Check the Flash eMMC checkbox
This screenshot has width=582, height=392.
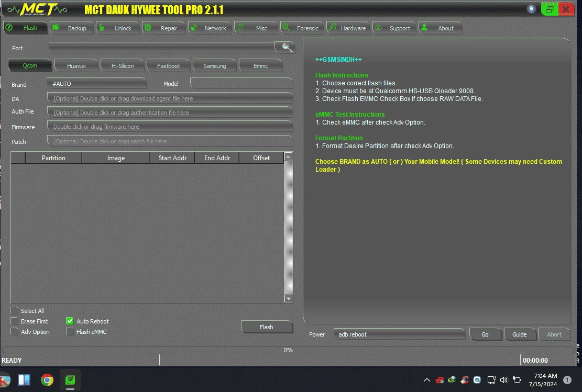tap(70, 331)
